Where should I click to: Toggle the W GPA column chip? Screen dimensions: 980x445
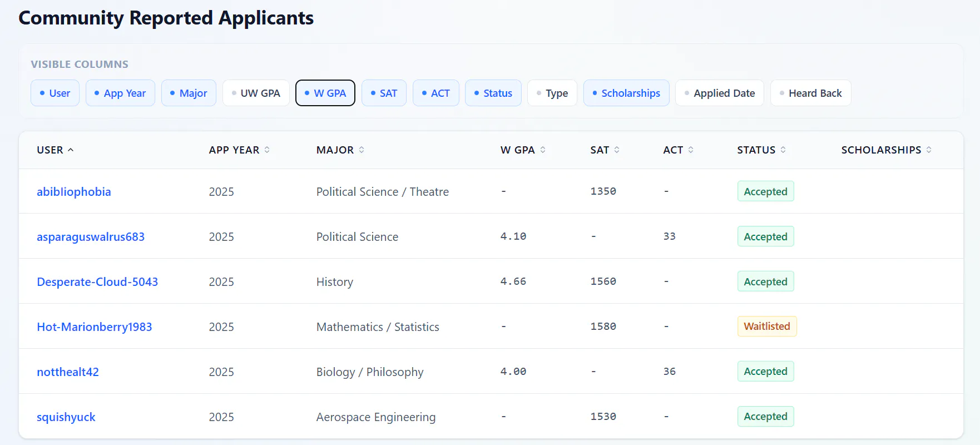325,93
